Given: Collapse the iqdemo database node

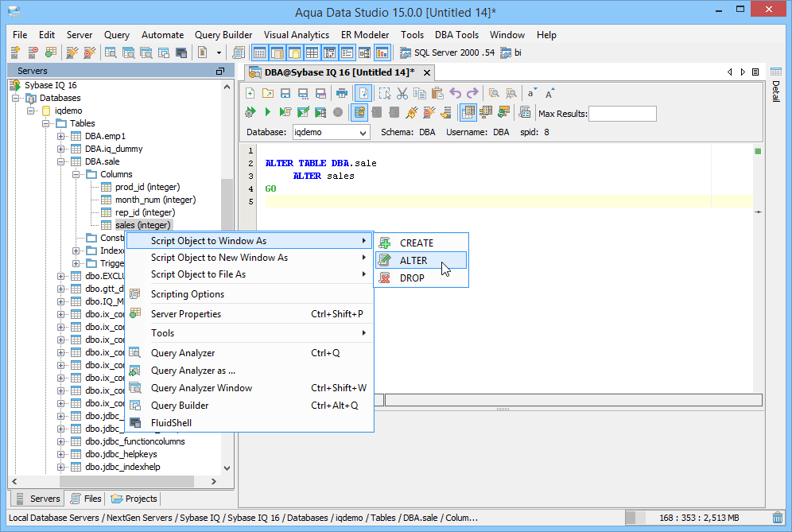Looking at the screenshot, I should click(x=31, y=111).
